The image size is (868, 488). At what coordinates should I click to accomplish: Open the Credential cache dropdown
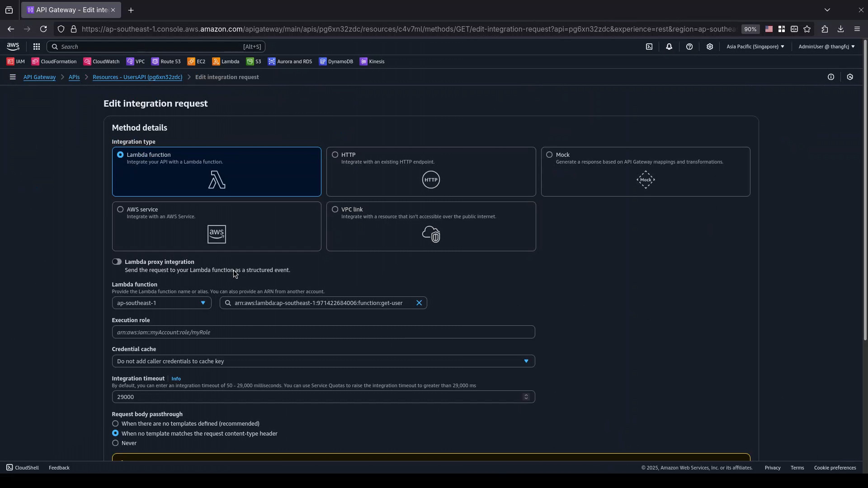pyautogui.click(x=323, y=361)
